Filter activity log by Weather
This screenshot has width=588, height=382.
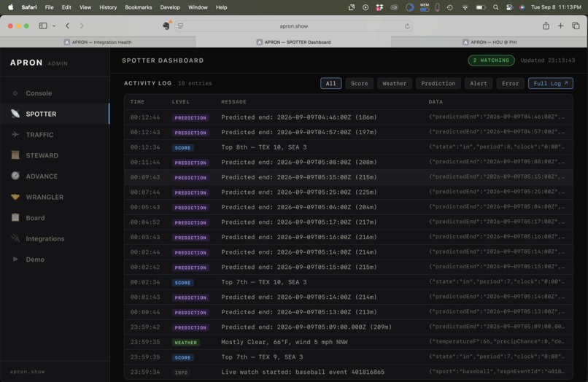click(394, 83)
